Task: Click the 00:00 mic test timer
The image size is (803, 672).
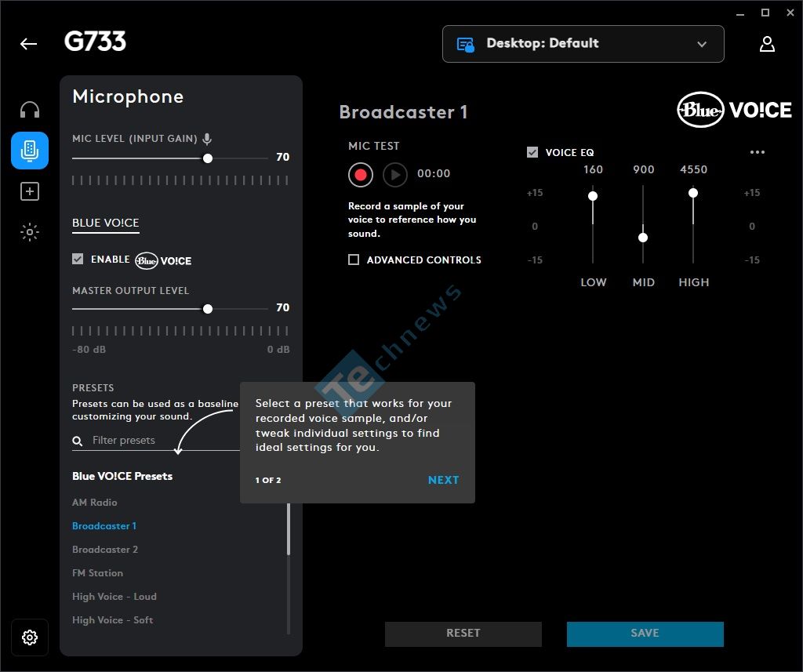Action: (x=434, y=173)
